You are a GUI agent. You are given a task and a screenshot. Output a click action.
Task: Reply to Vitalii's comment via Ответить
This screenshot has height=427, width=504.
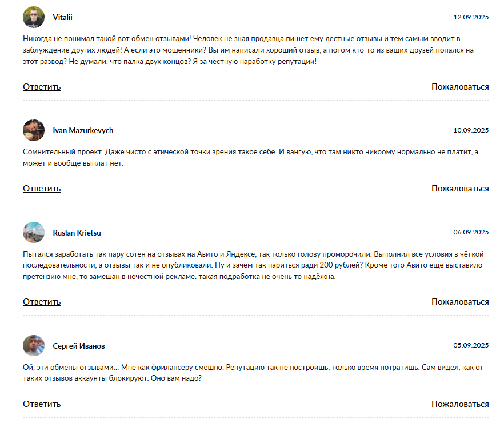(42, 87)
